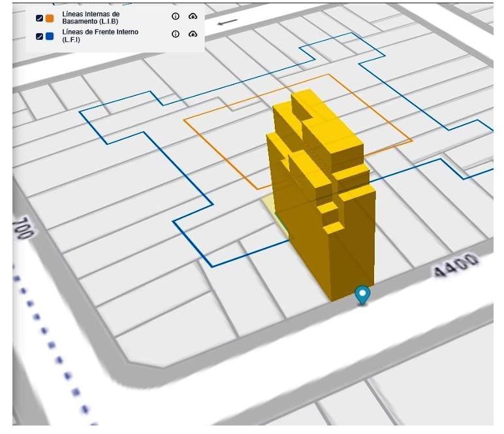The height and width of the screenshot is (434, 504).
Task: Open info for Líneas Internas de Basamento
Action: pyautogui.click(x=176, y=16)
